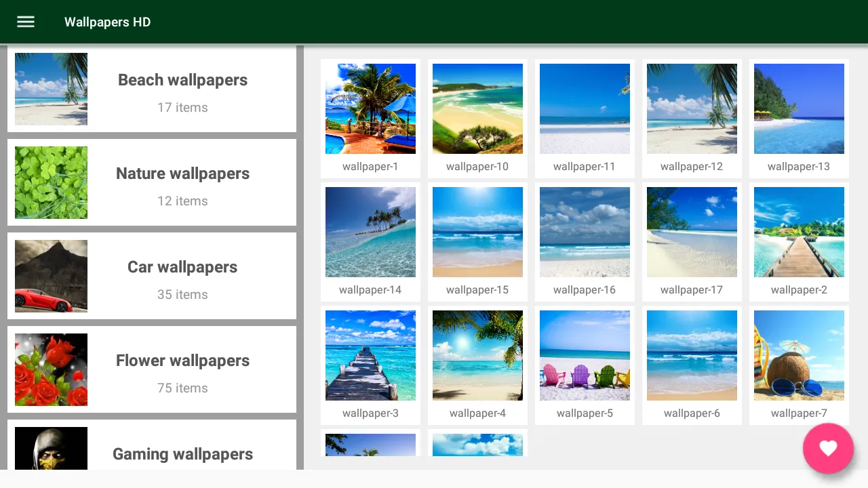Open the Beach wallpapers category
This screenshot has width=868, height=488.
pos(152,89)
